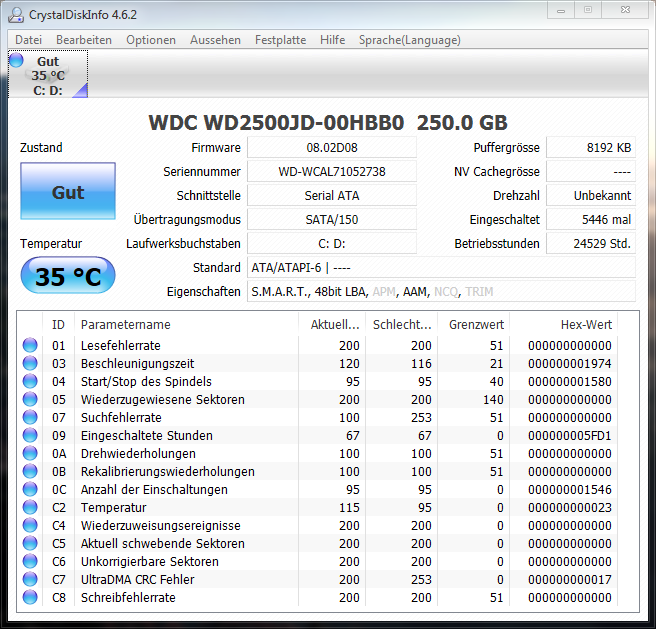The image size is (656, 629).
Task: Maximize the CrystalDiskInfo window
Action: tap(588, 10)
